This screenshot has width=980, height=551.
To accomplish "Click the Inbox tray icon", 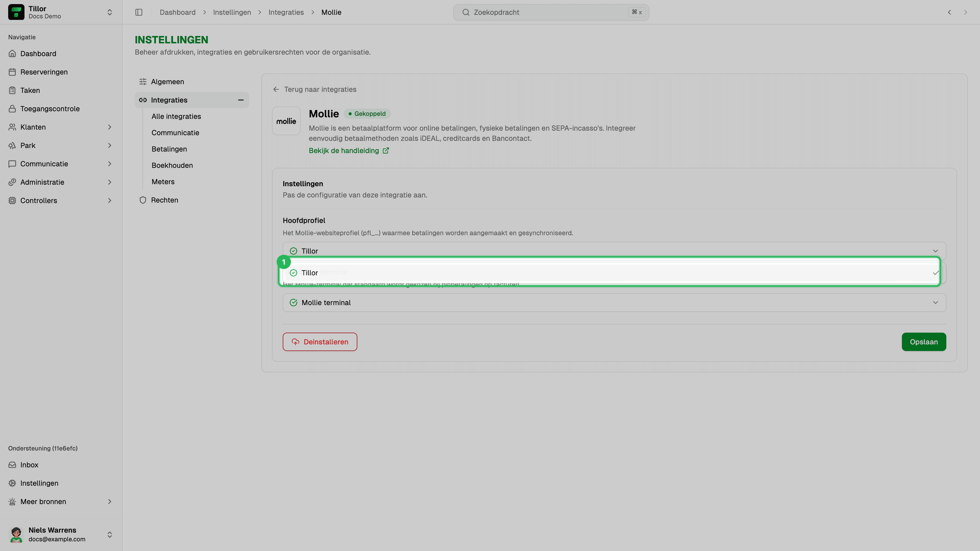I will [x=12, y=465].
